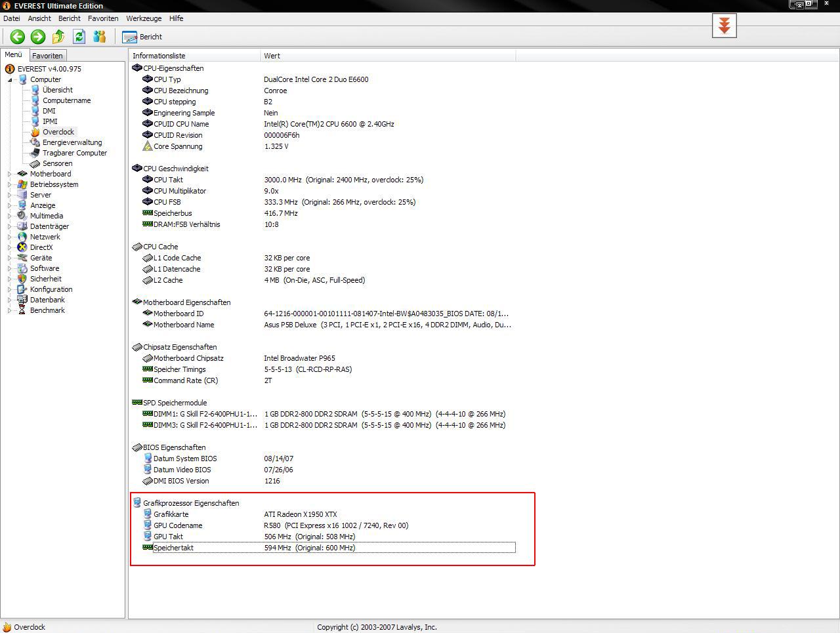Select Computername in the tree
Screen dimensions: 840x633
coord(66,100)
